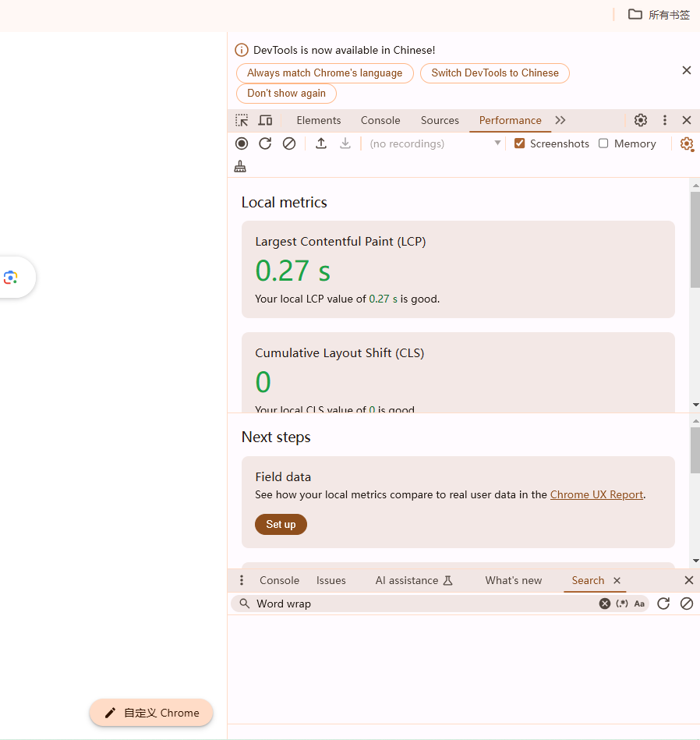Select the Performance tab

(x=511, y=120)
